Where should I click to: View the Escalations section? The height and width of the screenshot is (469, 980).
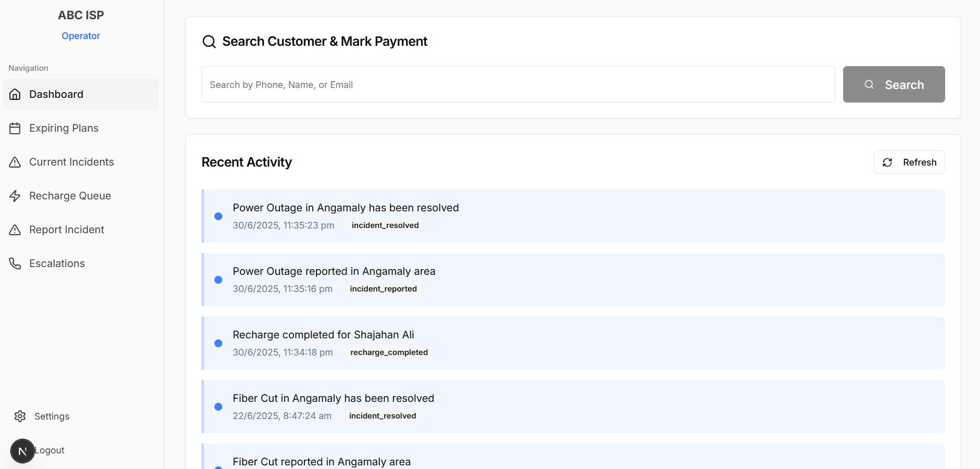81,263
